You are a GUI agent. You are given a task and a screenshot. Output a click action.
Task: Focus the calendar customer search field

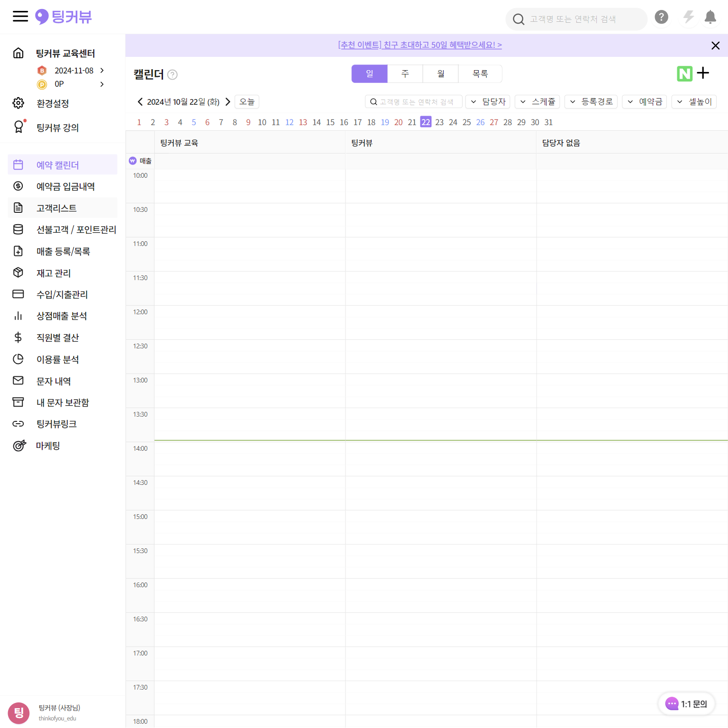pos(413,101)
